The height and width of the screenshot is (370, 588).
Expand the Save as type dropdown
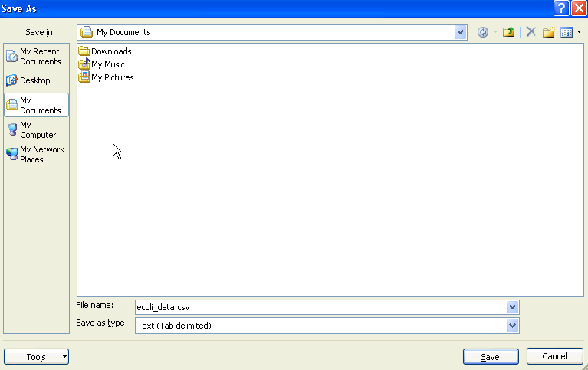click(512, 326)
